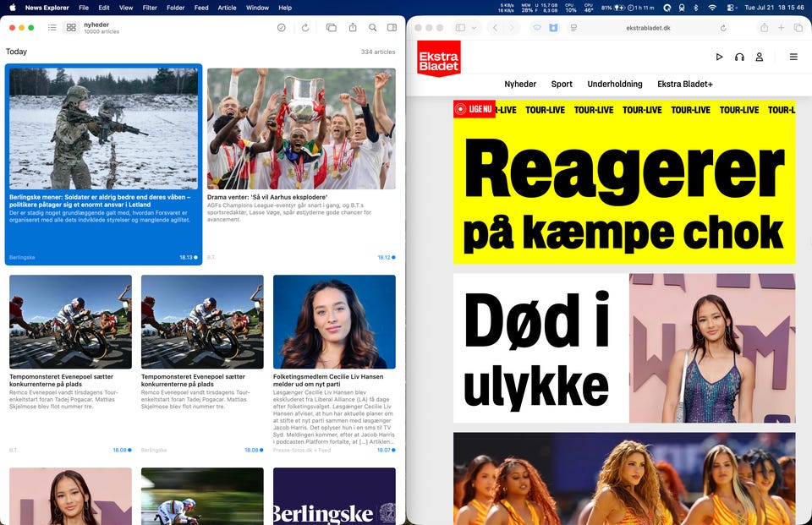Click the ekstrabladet.dk address bar
The image size is (812, 525).
[x=649, y=28]
